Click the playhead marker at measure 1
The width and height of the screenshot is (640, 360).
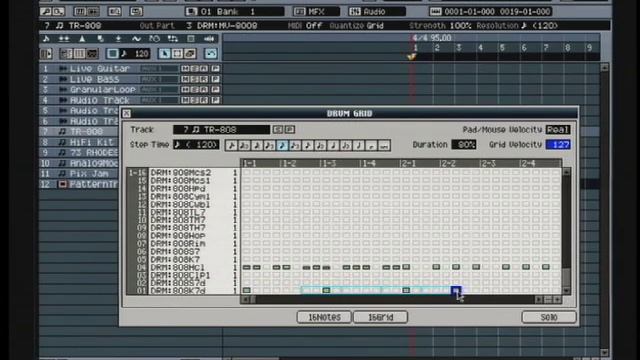412,57
